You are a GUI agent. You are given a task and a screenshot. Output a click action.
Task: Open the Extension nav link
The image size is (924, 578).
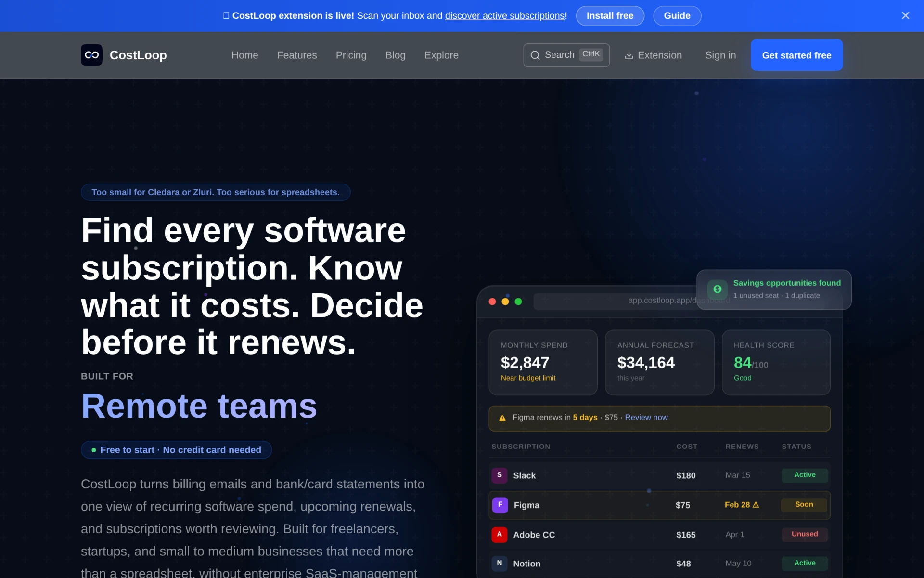tap(653, 55)
